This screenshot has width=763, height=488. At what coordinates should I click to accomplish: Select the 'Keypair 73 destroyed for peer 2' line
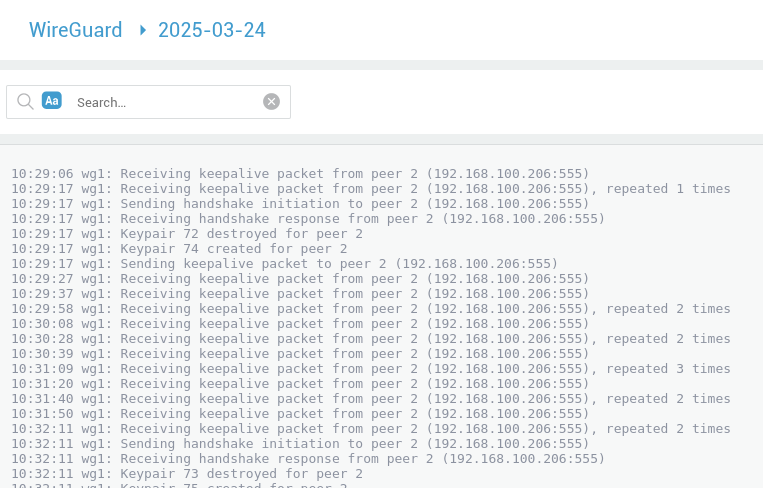pyautogui.click(x=187, y=474)
